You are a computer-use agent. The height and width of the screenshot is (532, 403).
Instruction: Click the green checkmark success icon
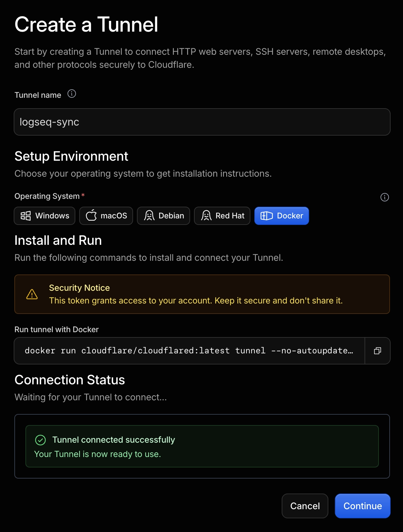[x=40, y=440]
